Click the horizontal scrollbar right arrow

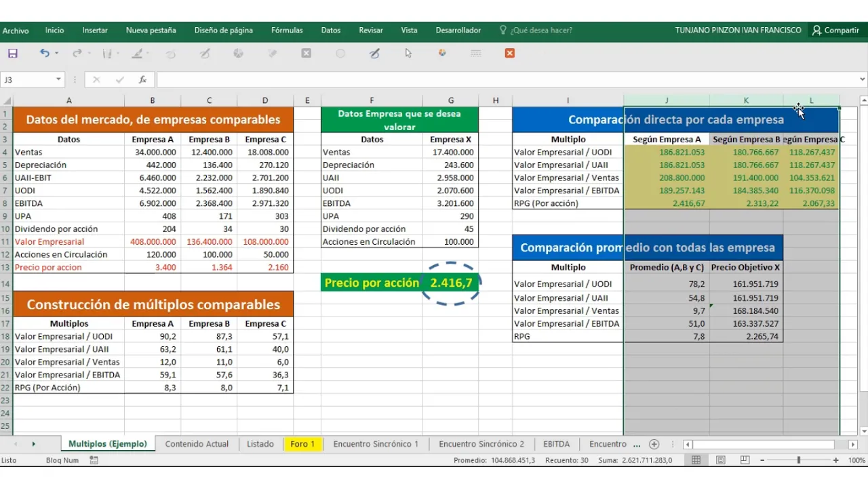[852, 444]
